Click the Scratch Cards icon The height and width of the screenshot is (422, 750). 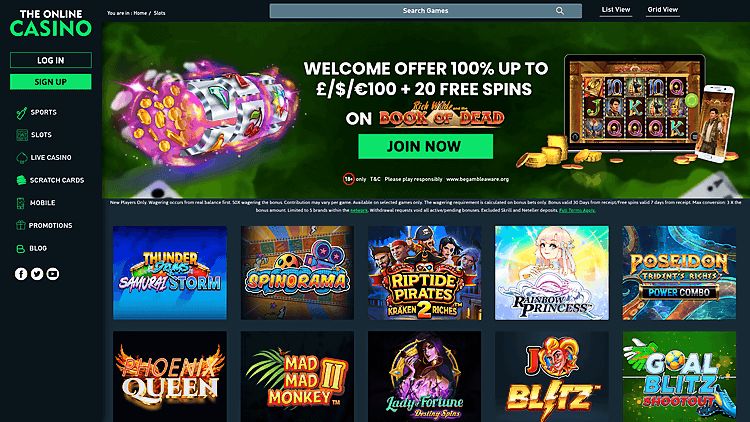point(21,180)
